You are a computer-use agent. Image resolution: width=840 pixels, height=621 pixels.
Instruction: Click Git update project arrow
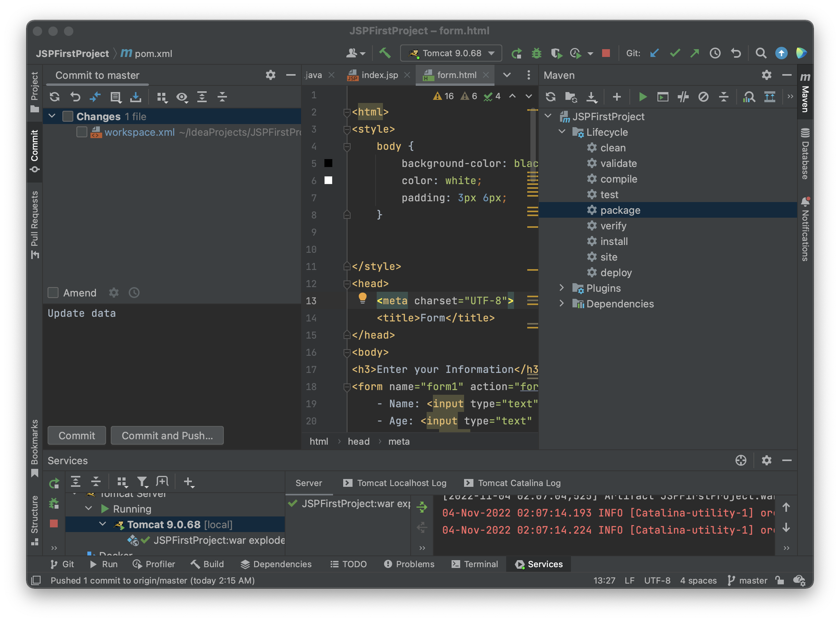654,53
